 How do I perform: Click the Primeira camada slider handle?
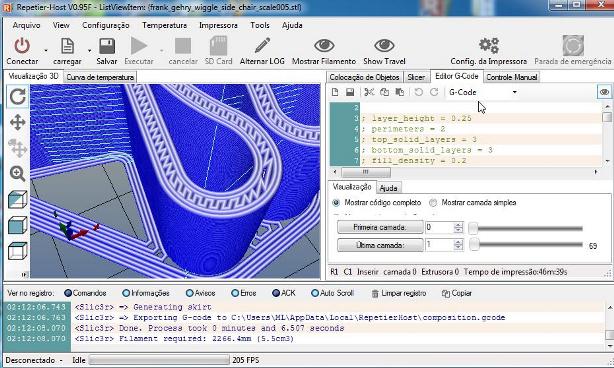point(473,228)
